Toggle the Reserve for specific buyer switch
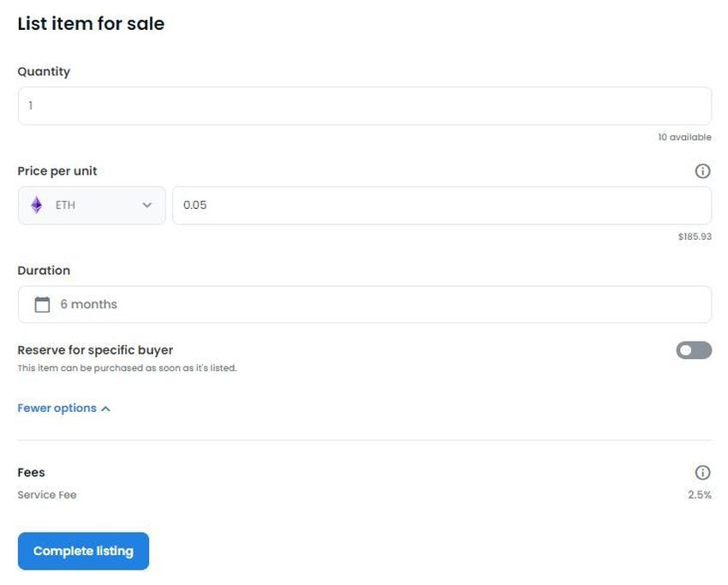This screenshot has width=728, height=585. (x=694, y=350)
